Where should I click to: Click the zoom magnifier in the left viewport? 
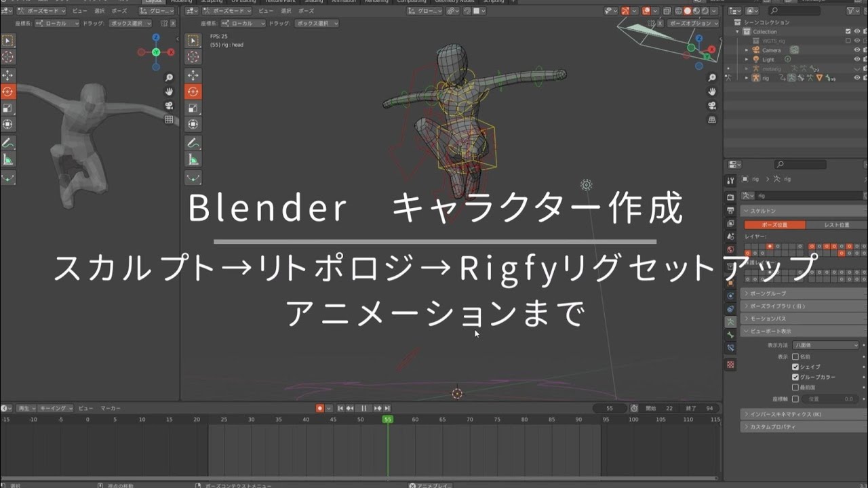coord(169,78)
